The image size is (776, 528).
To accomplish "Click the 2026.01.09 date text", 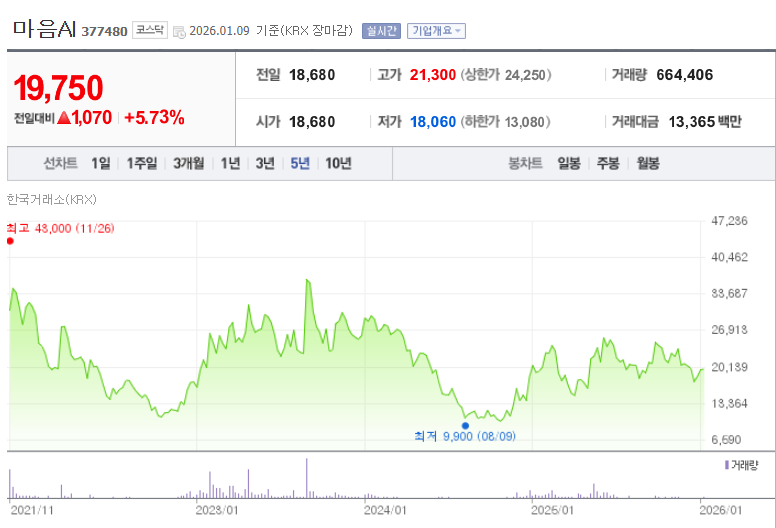I will (x=219, y=31).
